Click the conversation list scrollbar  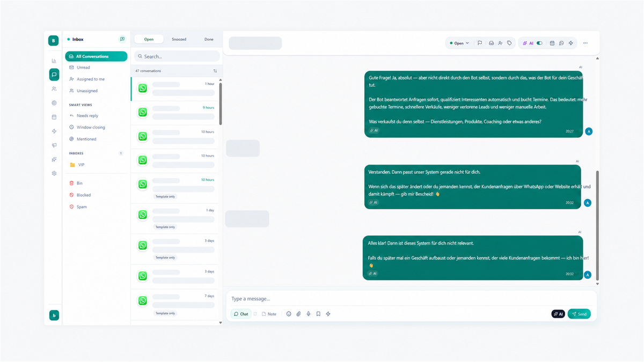click(x=221, y=104)
